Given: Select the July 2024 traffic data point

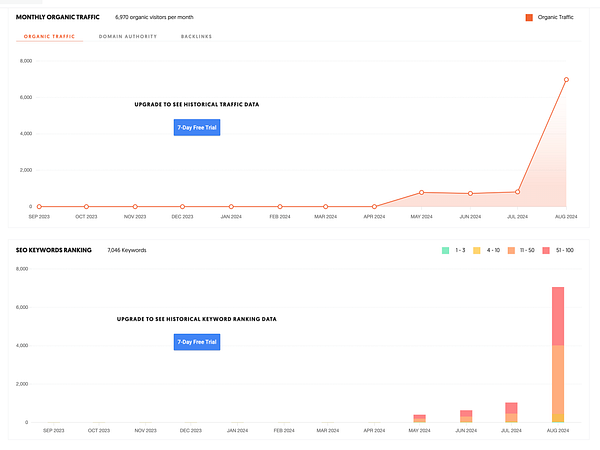Looking at the screenshot, I should (x=518, y=192).
